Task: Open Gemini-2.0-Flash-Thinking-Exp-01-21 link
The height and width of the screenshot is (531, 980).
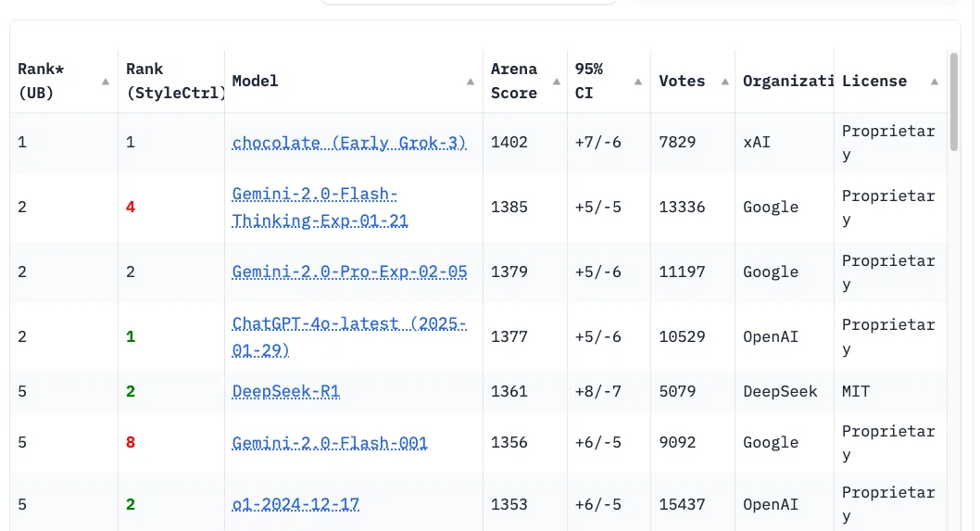Action: coord(320,207)
